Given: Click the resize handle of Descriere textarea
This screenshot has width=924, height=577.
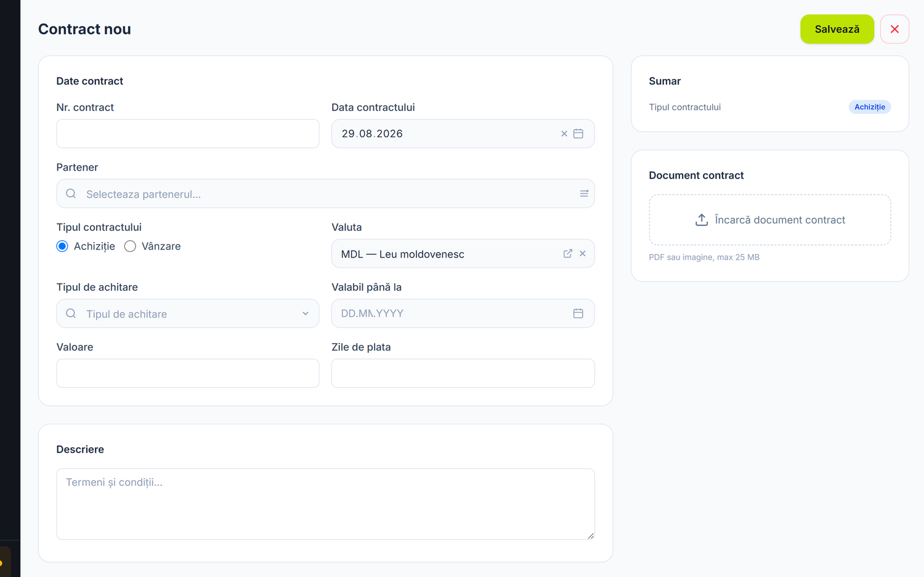Looking at the screenshot, I should tap(591, 536).
